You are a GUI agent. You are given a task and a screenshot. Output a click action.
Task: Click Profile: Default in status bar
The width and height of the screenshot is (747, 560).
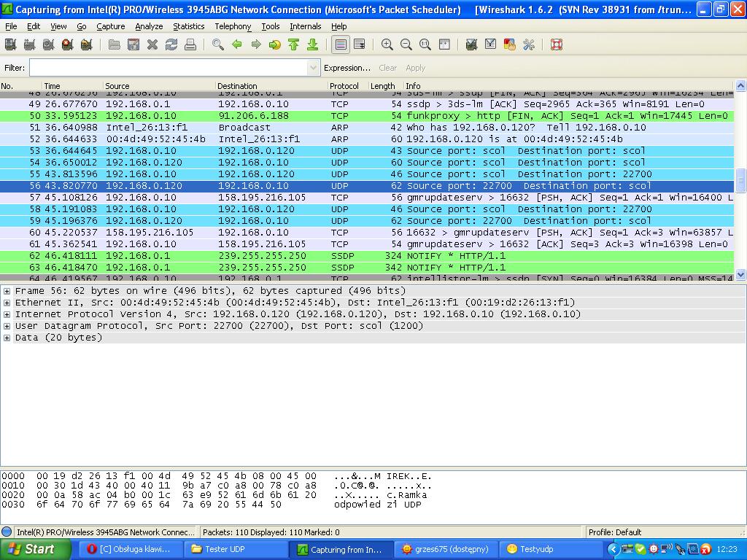point(614,532)
